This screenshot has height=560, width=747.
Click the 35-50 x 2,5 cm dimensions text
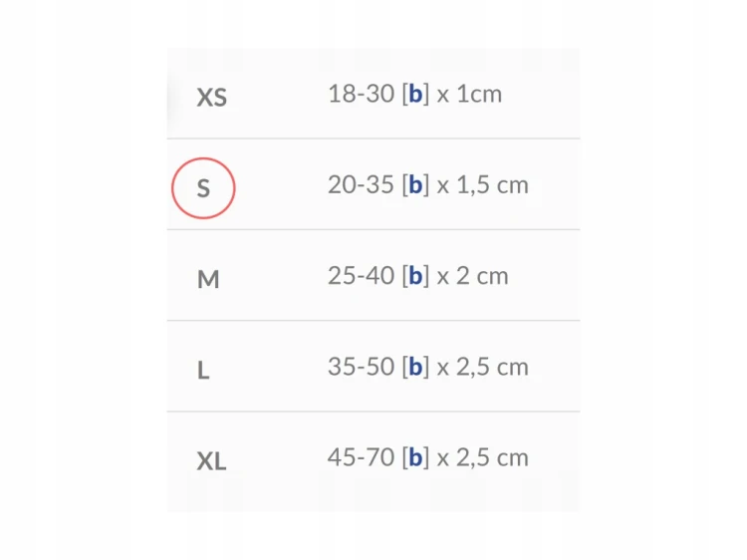[x=428, y=367]
